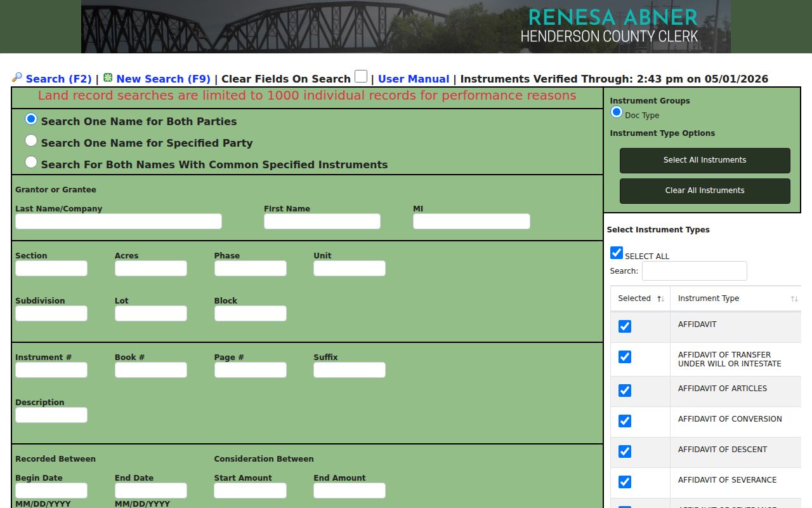Click the Phase input field
This screenshot has width=812, height=508.
pyautogui.click(x=251, y=268)
